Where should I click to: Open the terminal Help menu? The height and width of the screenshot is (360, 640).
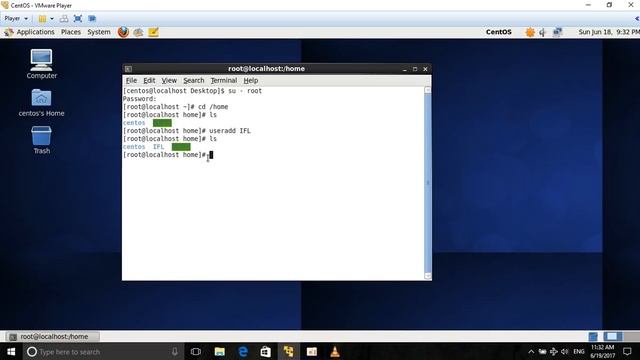(251, 80)
